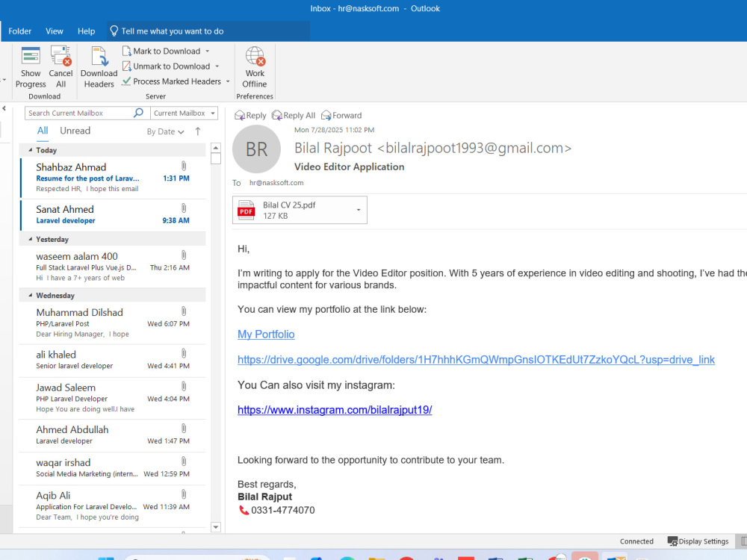Viewport: 747px width, 560px height.
Task: Click Mark to Download
Action: (161, 51)
